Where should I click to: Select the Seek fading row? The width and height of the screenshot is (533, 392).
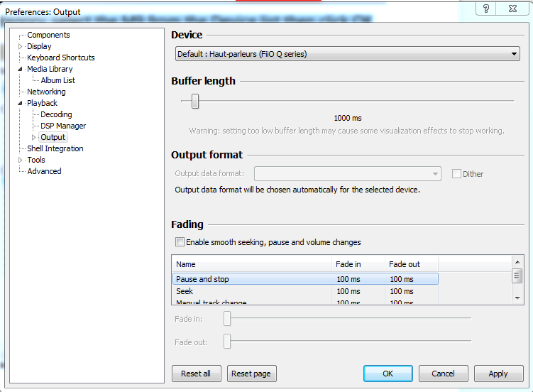tap(305, 291)
